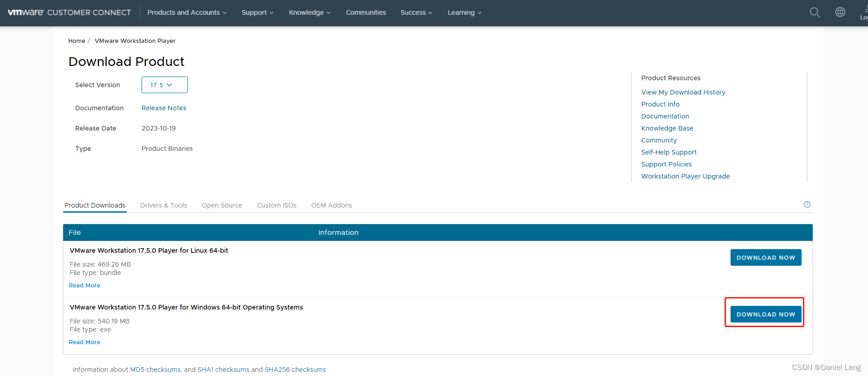
Task: Click the File type: exe text
Action: tap(90, 329)
